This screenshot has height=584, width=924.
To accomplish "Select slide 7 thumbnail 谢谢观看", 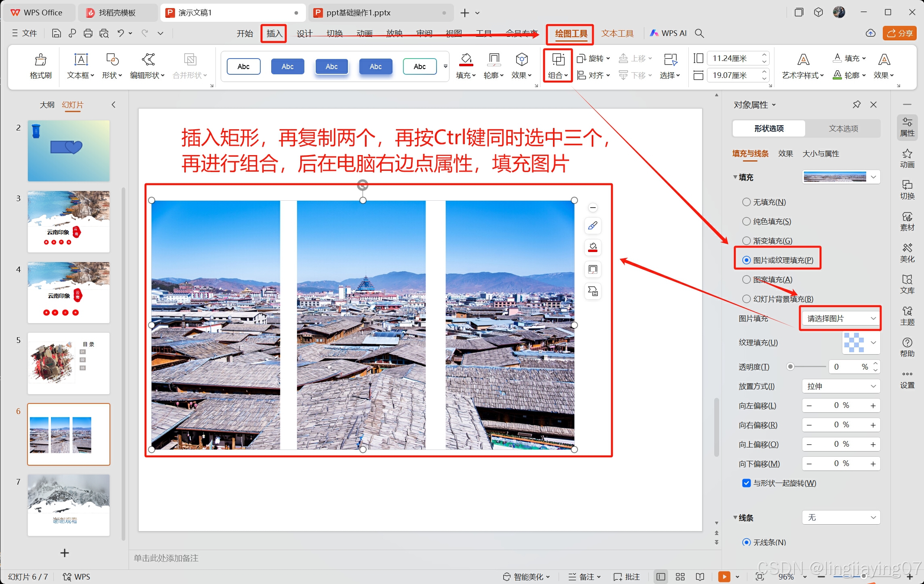I will click(x=68, y=505).
